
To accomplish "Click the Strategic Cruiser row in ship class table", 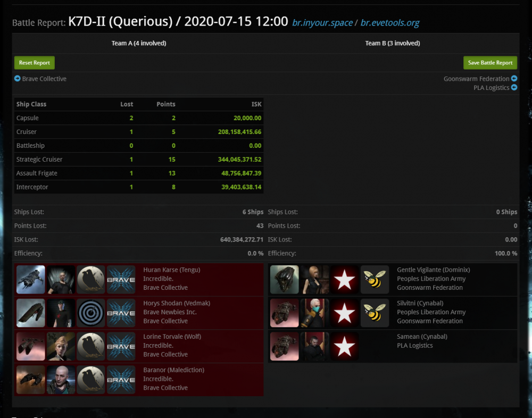I will (139, 159).
